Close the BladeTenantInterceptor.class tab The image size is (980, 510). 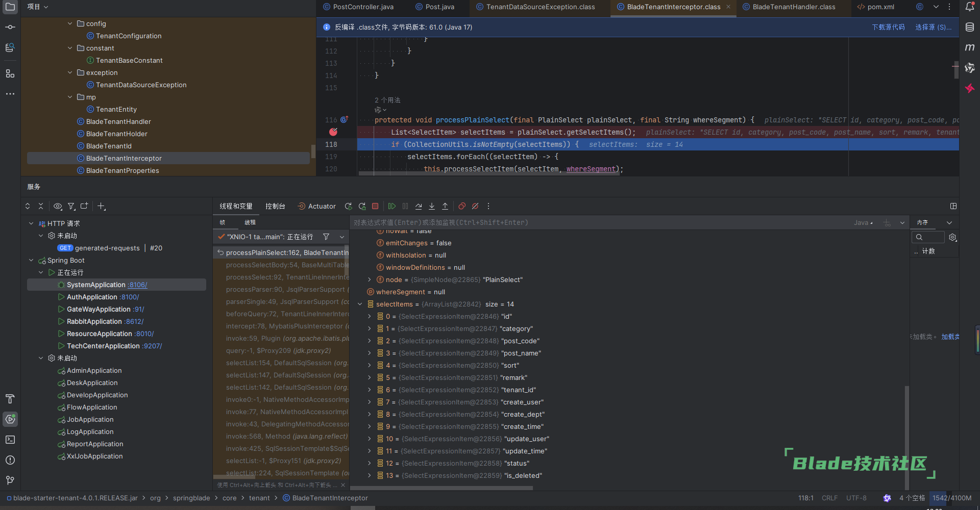point(728,7)
